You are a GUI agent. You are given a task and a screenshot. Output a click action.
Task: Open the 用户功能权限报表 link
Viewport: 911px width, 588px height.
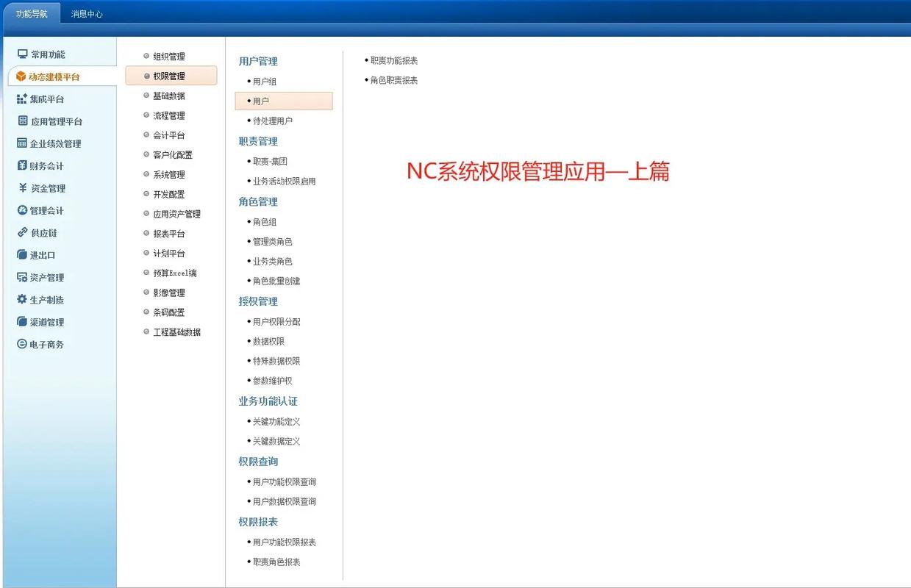click(x=285, y=542)
